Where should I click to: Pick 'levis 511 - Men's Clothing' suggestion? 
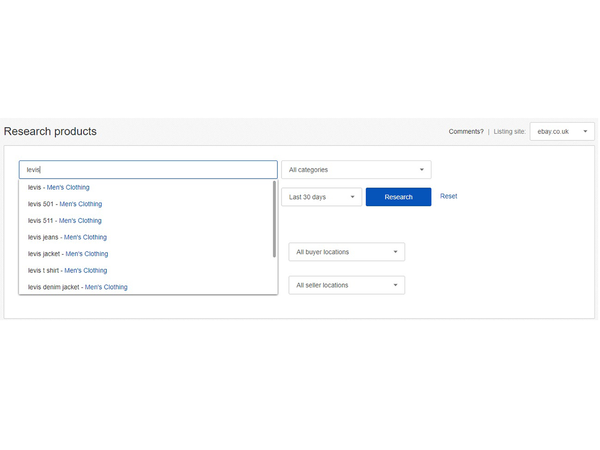146,221
